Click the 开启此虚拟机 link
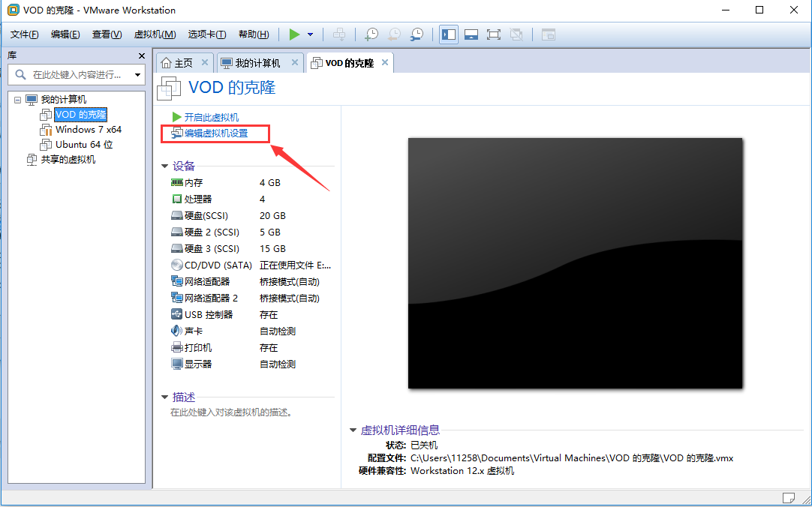This screenshot has width=812, height=507. click(x=212, y=118)
